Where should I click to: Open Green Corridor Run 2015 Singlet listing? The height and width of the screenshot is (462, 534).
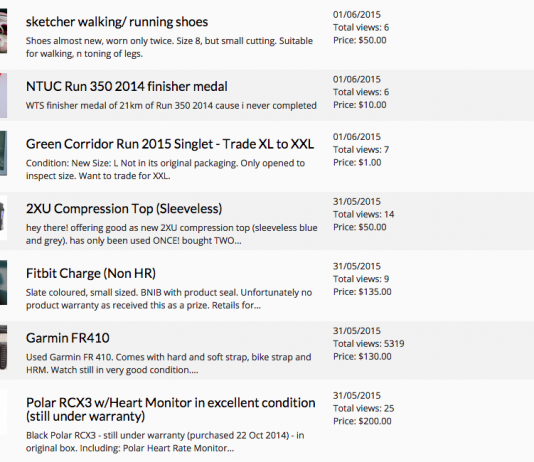point(170,144)
